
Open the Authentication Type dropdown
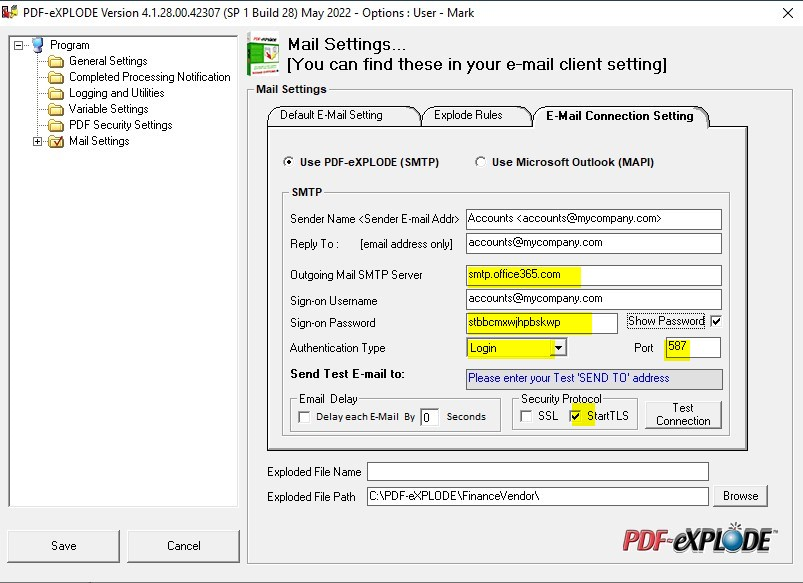coord(559,348)
